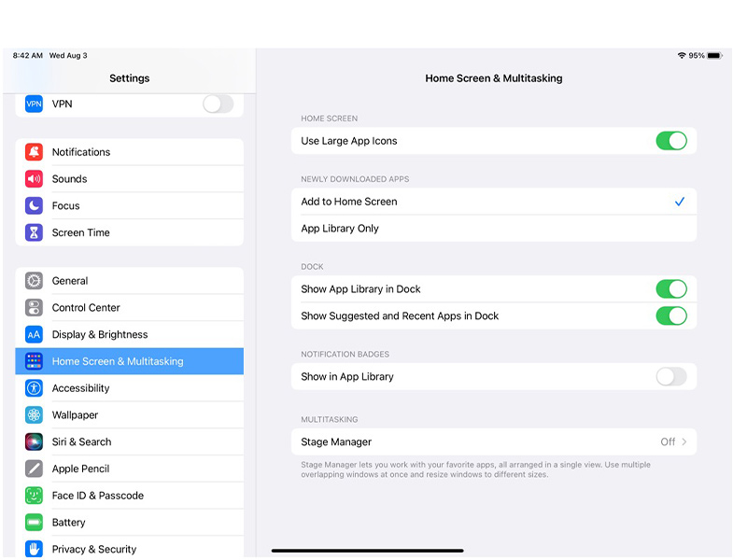The image size is (747, 560).
Task: Tap the Settings sidebar title
Action: tap(130, 78)
